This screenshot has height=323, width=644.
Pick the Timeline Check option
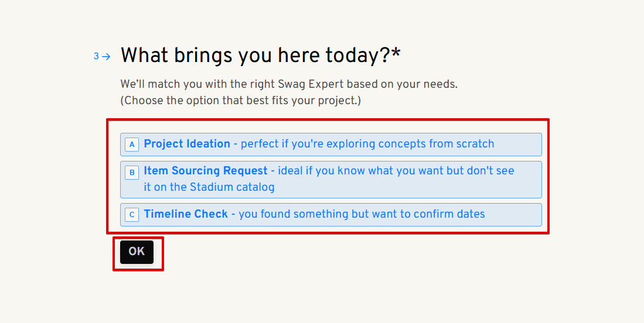point(330,215)
